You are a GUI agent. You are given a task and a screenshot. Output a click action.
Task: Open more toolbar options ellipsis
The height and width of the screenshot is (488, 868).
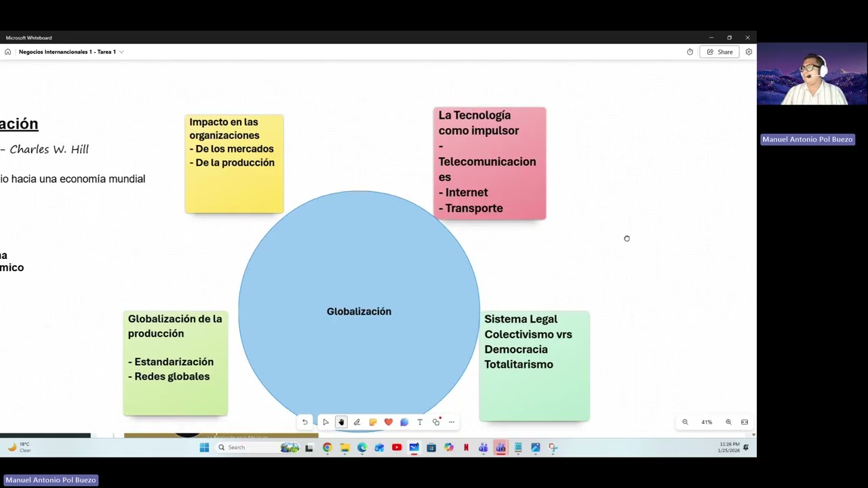click(452, 422)
